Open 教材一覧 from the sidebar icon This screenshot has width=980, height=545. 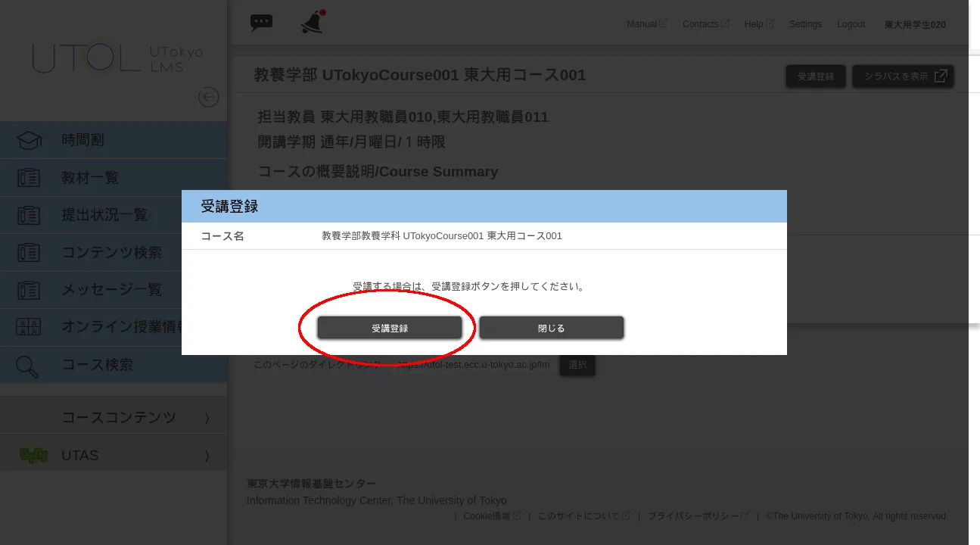[27, 177]
